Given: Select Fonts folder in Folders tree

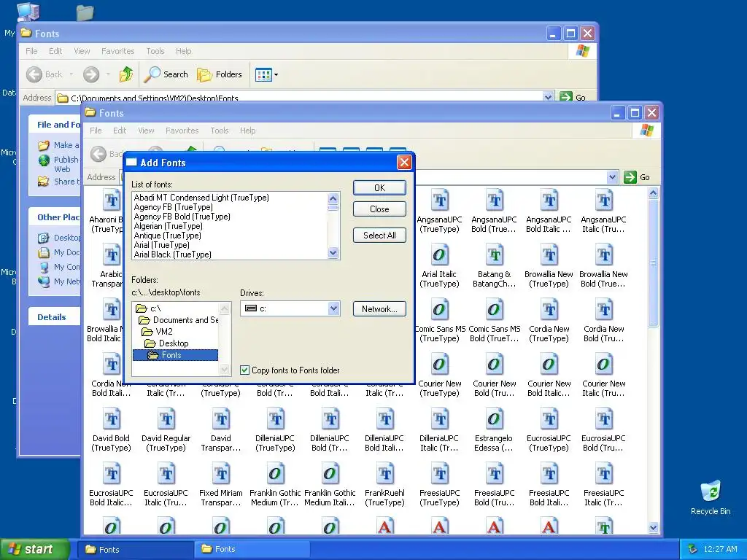Looking at the screenshot, I should (x=175, y=355).
